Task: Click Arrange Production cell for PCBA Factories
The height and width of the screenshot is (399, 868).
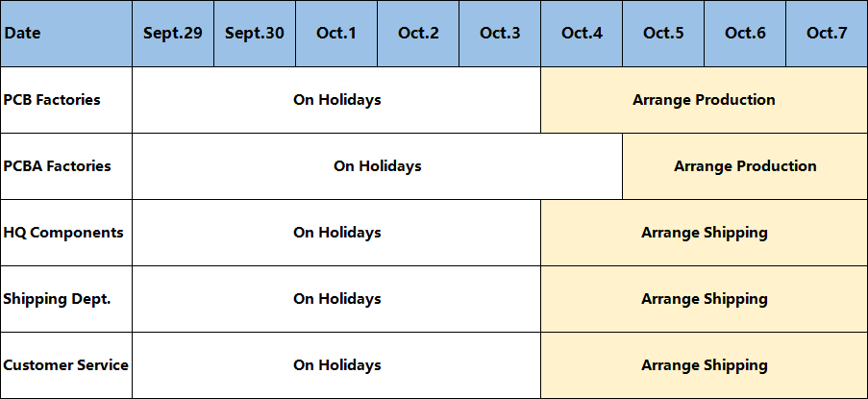Action: 745,166
